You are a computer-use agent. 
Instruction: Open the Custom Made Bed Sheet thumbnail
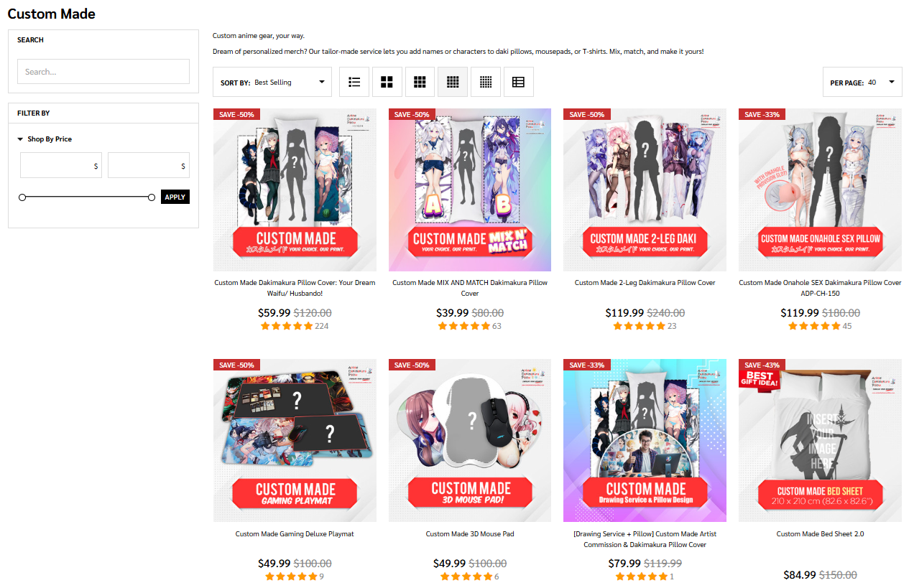820,440
